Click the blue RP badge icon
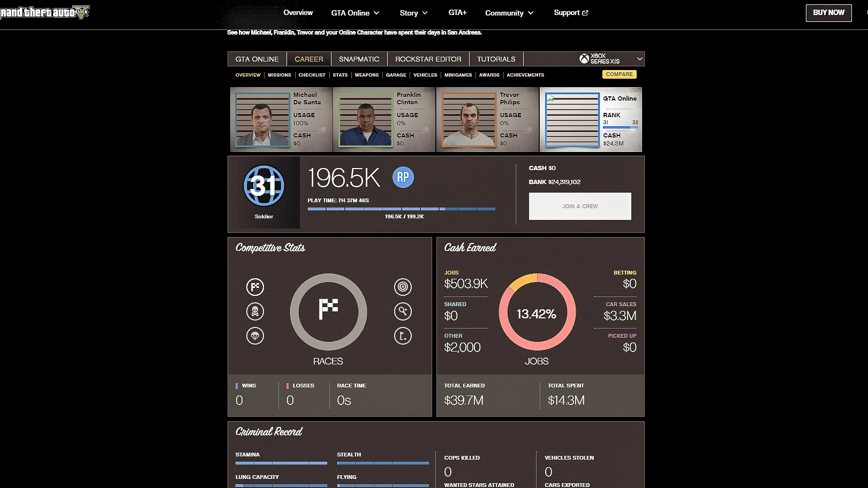The image size is (868, 488). 403,177
